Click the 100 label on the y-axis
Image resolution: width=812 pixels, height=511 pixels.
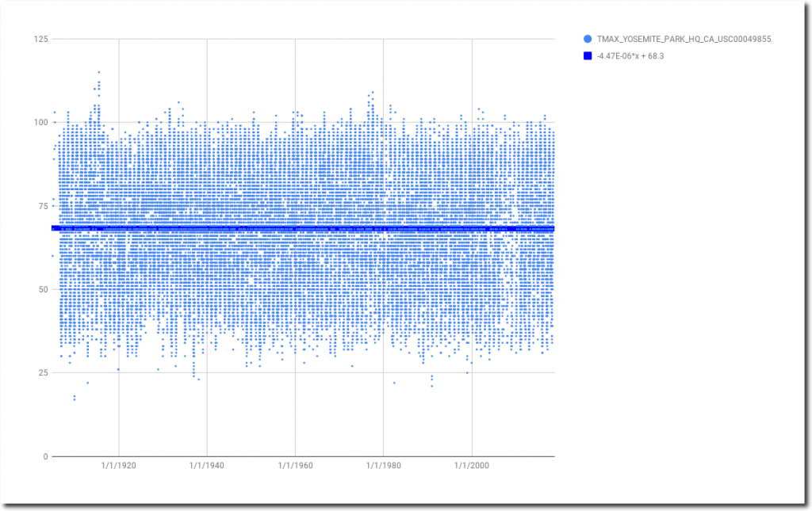(40, 122)
